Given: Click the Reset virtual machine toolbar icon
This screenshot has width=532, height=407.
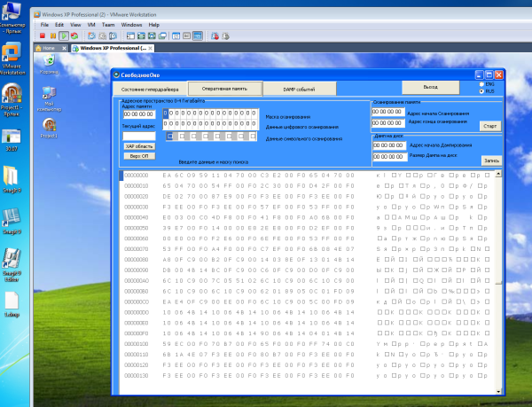Looking at the screenshot, I should pos(74,35).
